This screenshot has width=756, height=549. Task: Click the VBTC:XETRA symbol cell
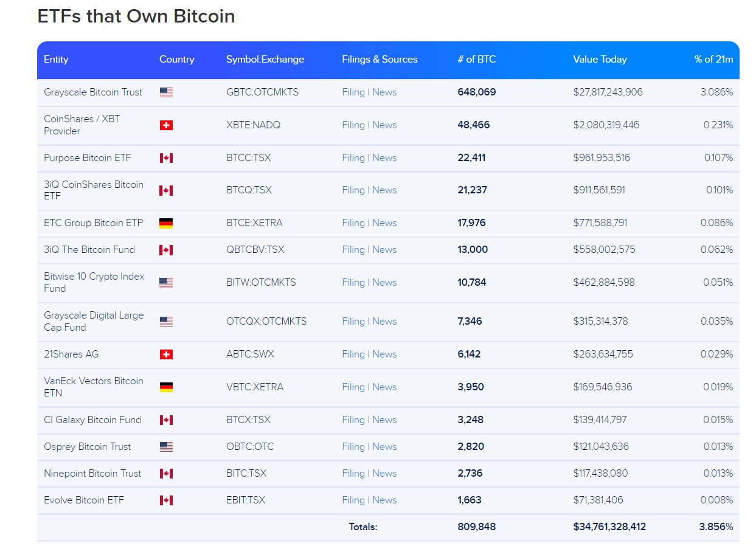click(255, 387)
